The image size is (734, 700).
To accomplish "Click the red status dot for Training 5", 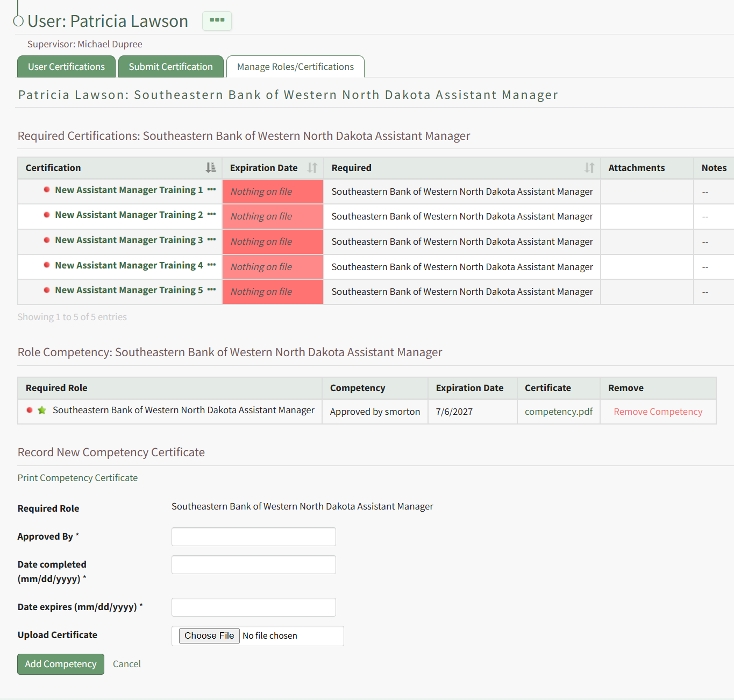I will point(47,290).
